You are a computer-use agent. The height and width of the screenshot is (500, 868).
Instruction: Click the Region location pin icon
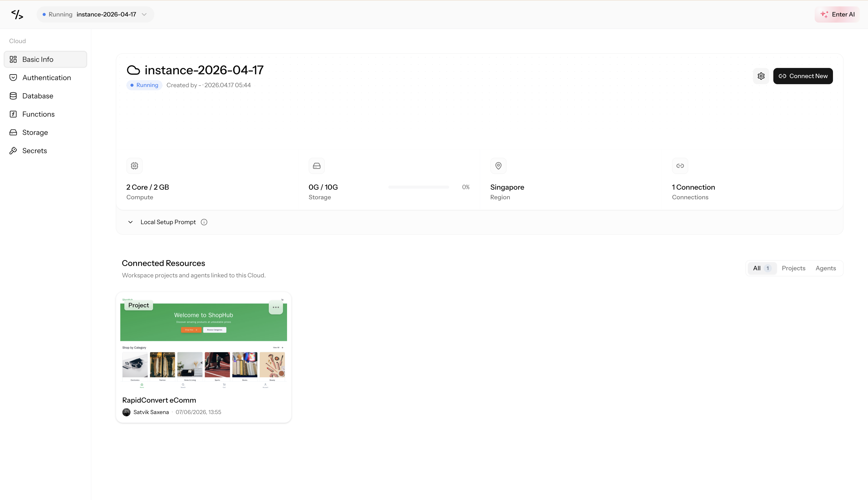[498, 166]
